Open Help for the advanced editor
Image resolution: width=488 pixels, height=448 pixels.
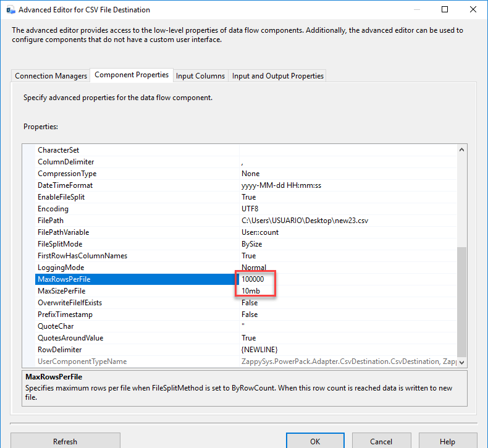point(447,441)
